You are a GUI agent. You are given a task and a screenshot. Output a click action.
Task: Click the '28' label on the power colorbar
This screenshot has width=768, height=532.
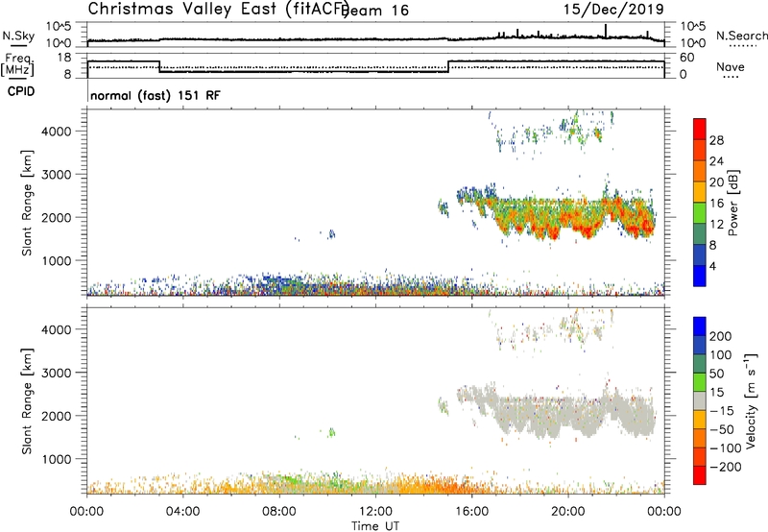[x=716, y=140]
